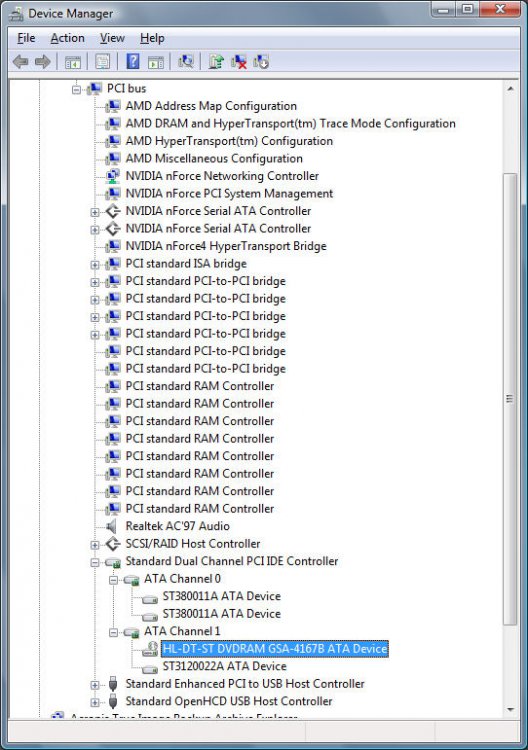Viewport: 528px width, 750px height.
Task: Expand the PCI standard ISA bridge node
Action: pos(95,265)
